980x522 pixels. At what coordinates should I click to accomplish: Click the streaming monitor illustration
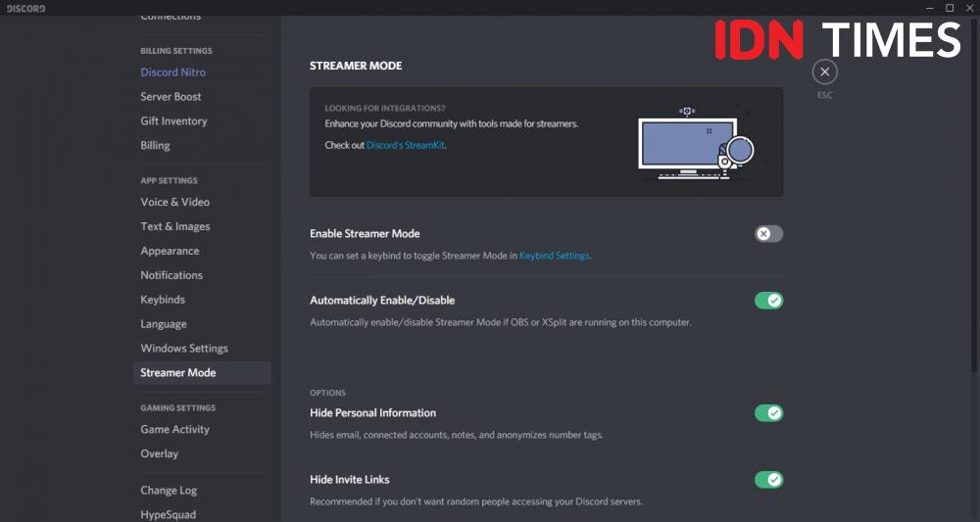pos(695,144)
